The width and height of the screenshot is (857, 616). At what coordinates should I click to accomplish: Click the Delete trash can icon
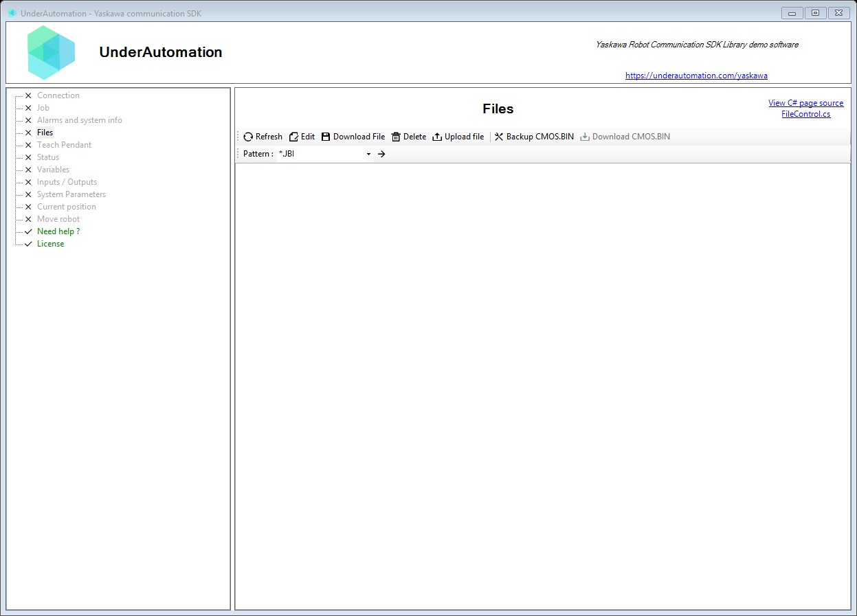(396, 137)
